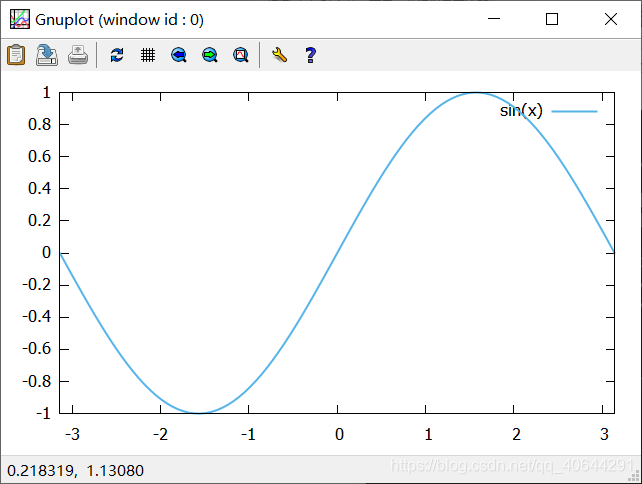
Task: Minimize the Gnuplot window
Action: coord(494,19)
